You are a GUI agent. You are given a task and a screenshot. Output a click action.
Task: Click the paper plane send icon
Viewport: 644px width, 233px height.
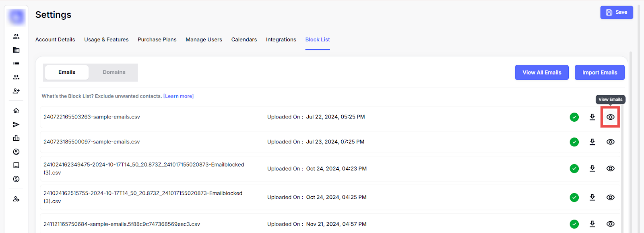tap(16, 125)
